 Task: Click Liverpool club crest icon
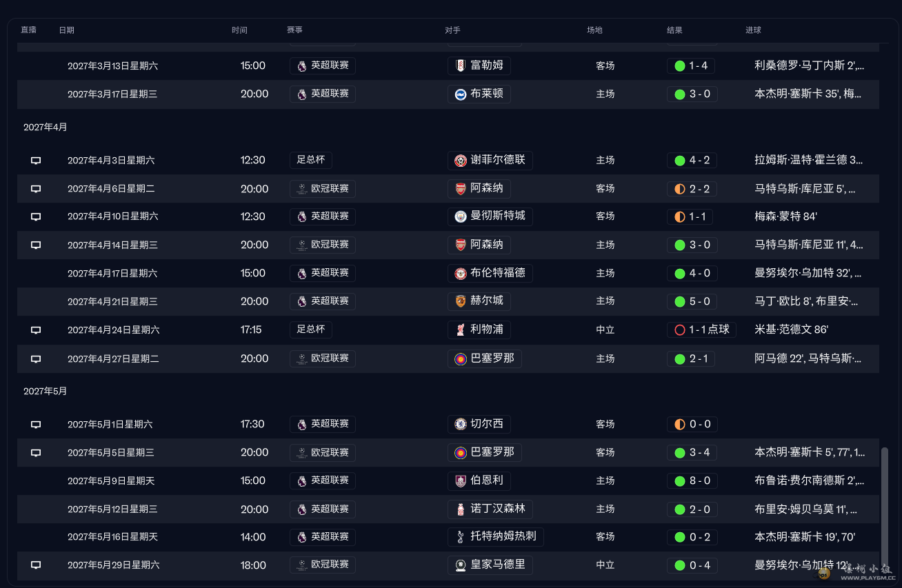460,330
